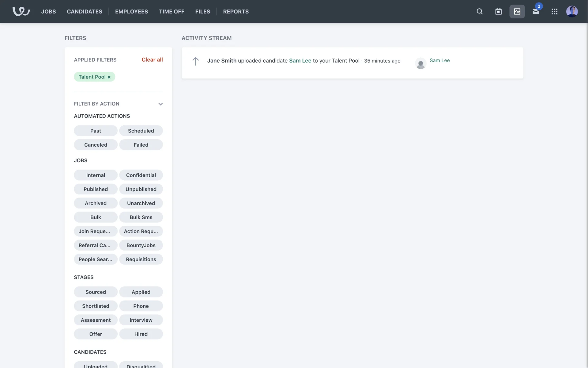Open the user profile avatar

point(572,11)
